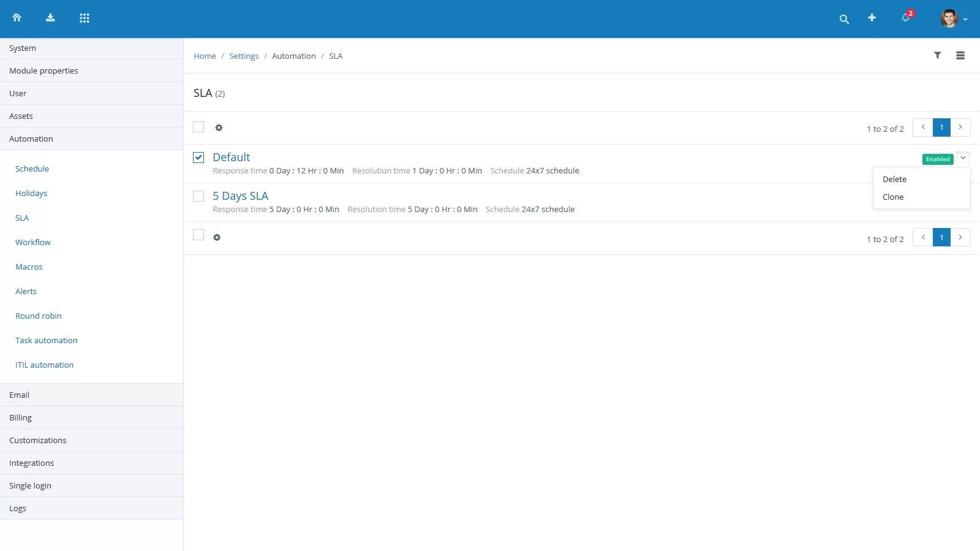This screenshot has width=980, height=551.
Task: Click the gear icon in bottom list toolbar
Action: (217, 237)
